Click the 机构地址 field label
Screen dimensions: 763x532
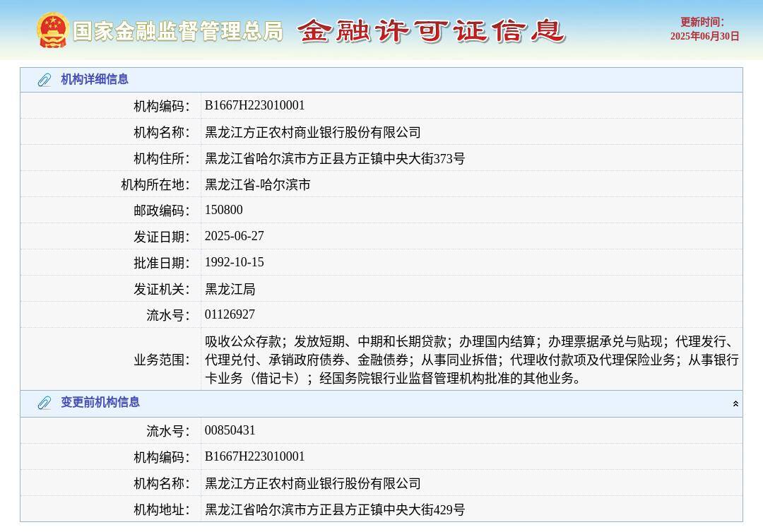pyautogui.click(x=162, y=510)
